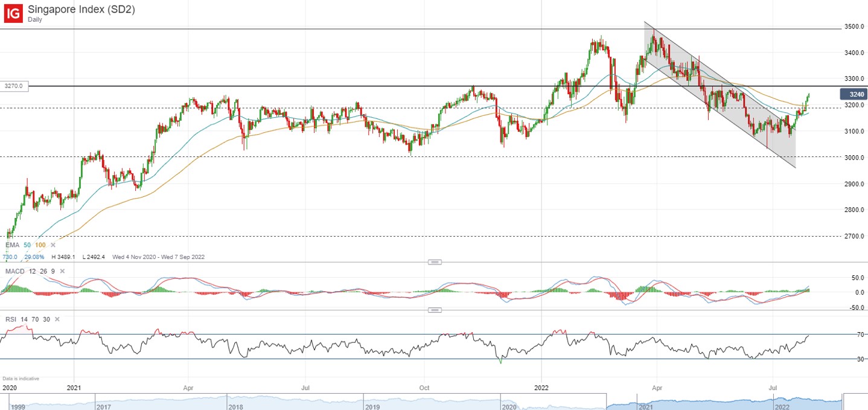Viewport: 868px width, 410px height.
Task: Click the MACD signal period 9
Action: click(53, 271)
